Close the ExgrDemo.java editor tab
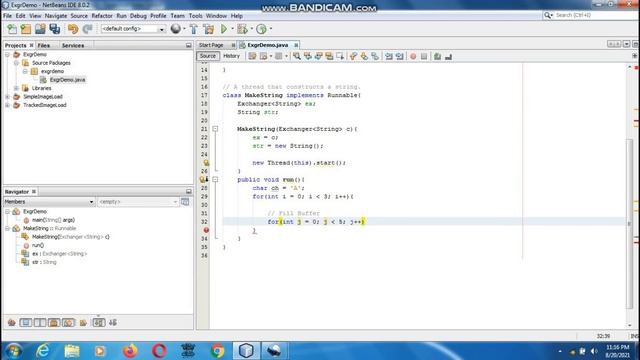The image size is (640, 360). coord(296,45)
